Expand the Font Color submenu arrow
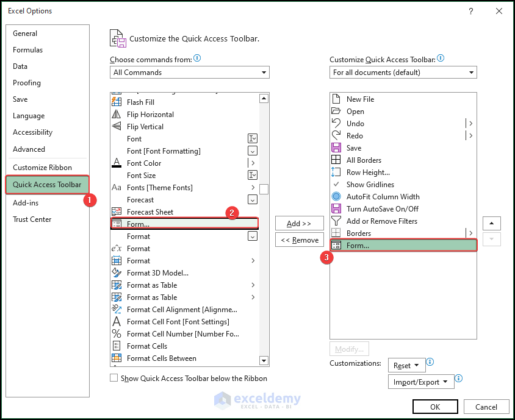The height and width of the screenshot is (420, 515). [x=253, y=163]
